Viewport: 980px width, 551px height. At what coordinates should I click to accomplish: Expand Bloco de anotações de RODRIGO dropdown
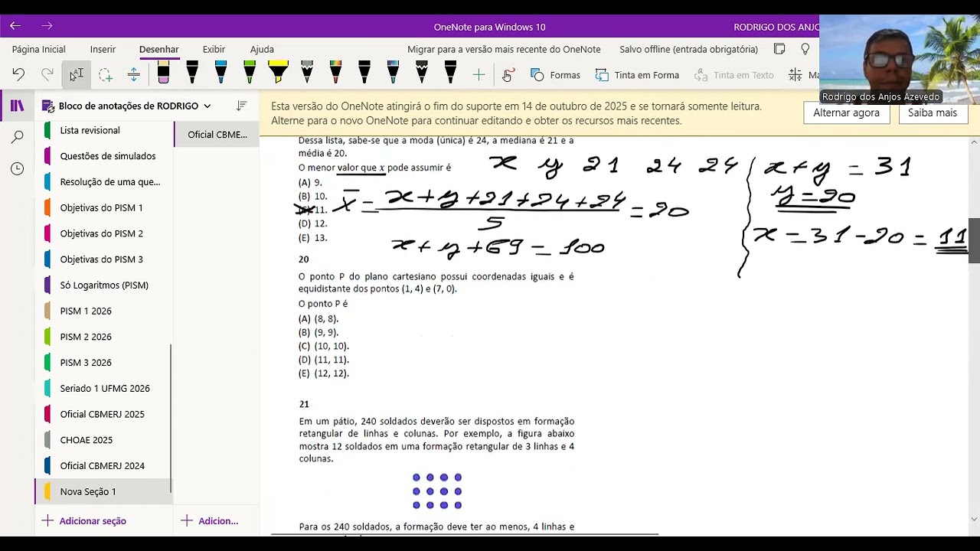207,106
